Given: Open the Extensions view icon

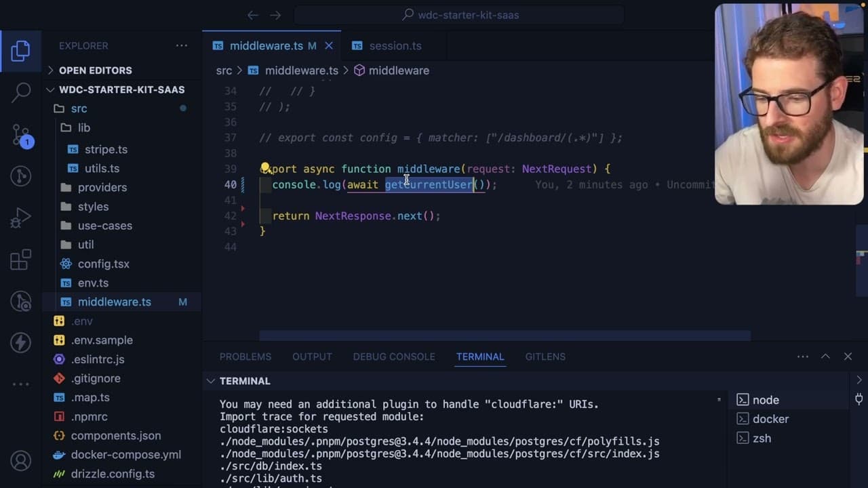Looking at the screenshot, I should tap(20, 260).
